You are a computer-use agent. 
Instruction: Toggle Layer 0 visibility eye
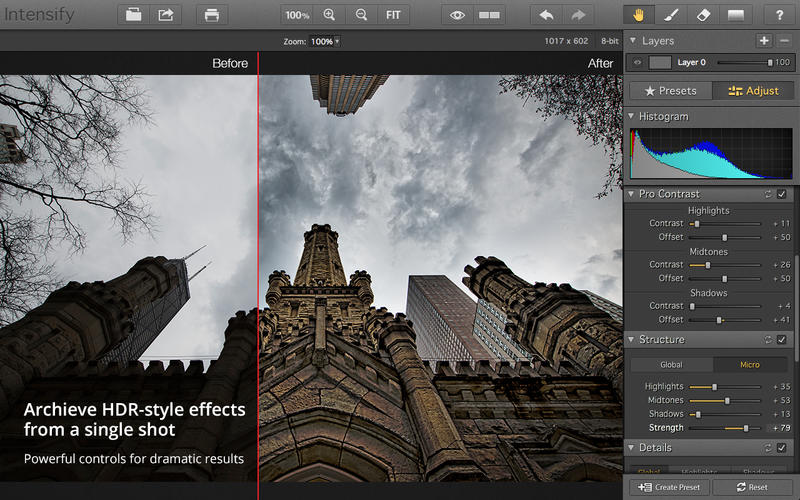point(637,62)
